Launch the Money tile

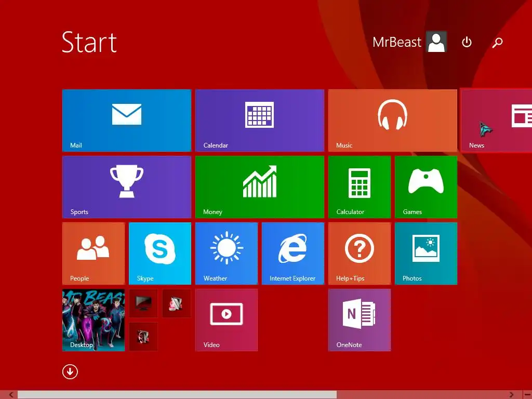click(260, 187)
